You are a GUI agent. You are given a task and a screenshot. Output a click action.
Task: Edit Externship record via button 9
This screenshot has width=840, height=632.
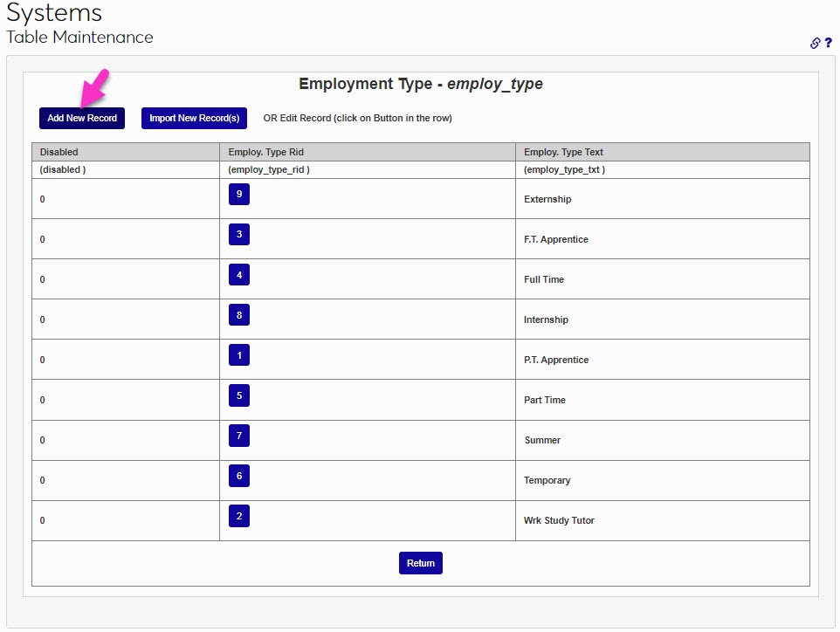point(239,195)
